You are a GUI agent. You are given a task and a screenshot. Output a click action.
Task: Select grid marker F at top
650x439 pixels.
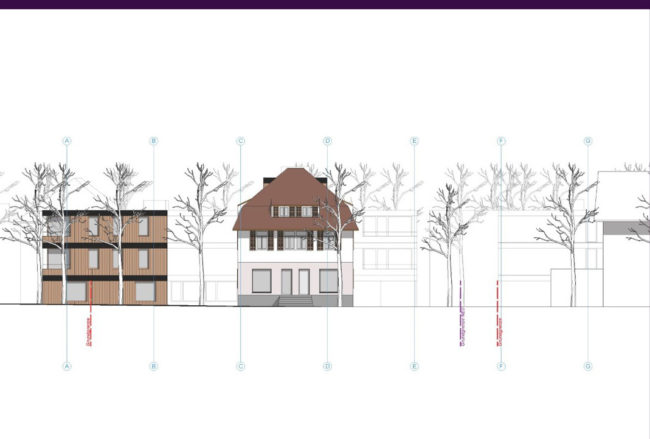pos(501,141)
